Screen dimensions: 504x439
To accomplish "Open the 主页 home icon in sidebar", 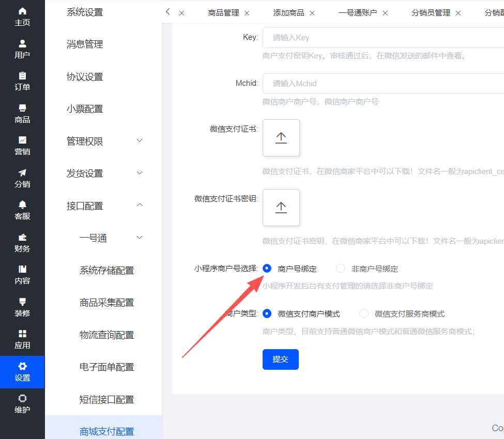I will (22, 11).
